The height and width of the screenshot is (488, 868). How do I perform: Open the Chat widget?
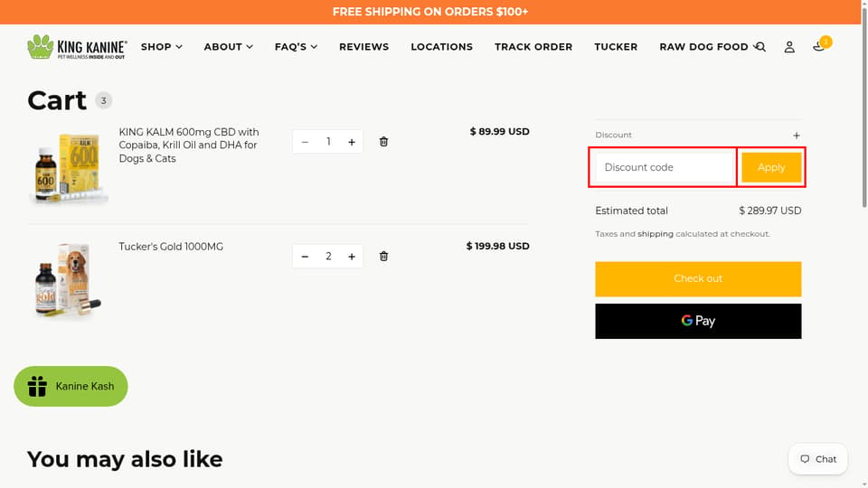pos(818,459)
